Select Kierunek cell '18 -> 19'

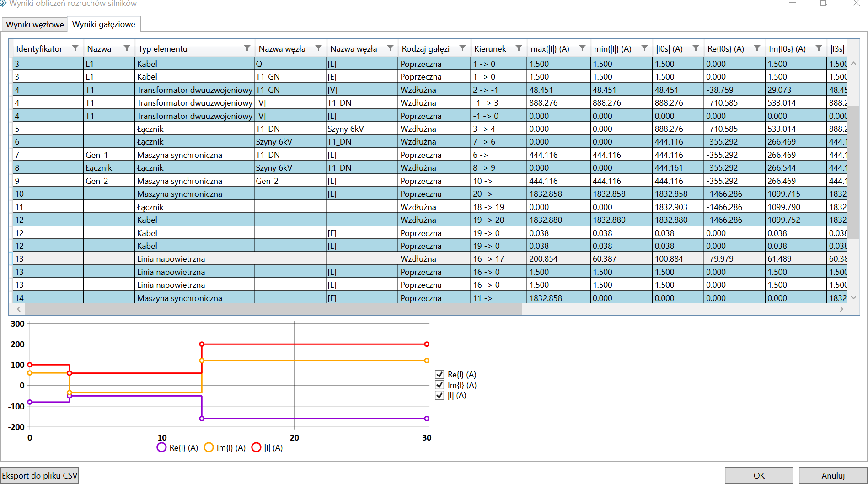[499, 207]
